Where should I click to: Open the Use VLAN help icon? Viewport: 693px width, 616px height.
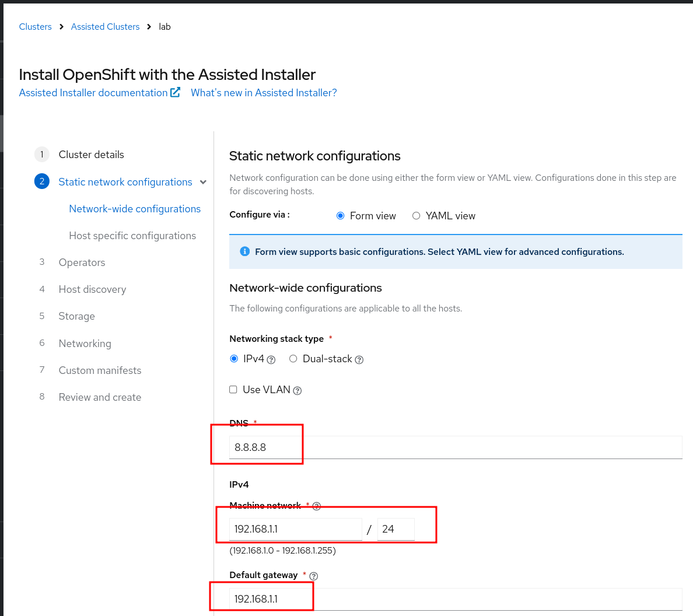point(297,391)
